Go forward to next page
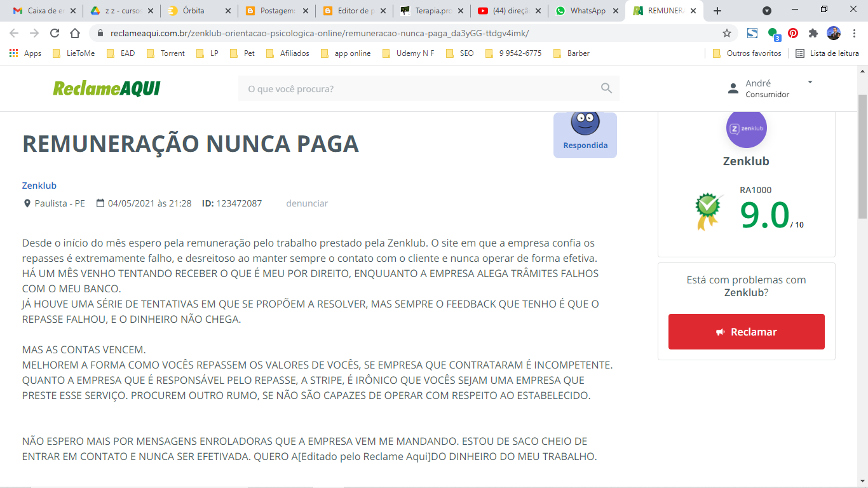The height and width of the screenshot is (488, 868). (34, 33)
